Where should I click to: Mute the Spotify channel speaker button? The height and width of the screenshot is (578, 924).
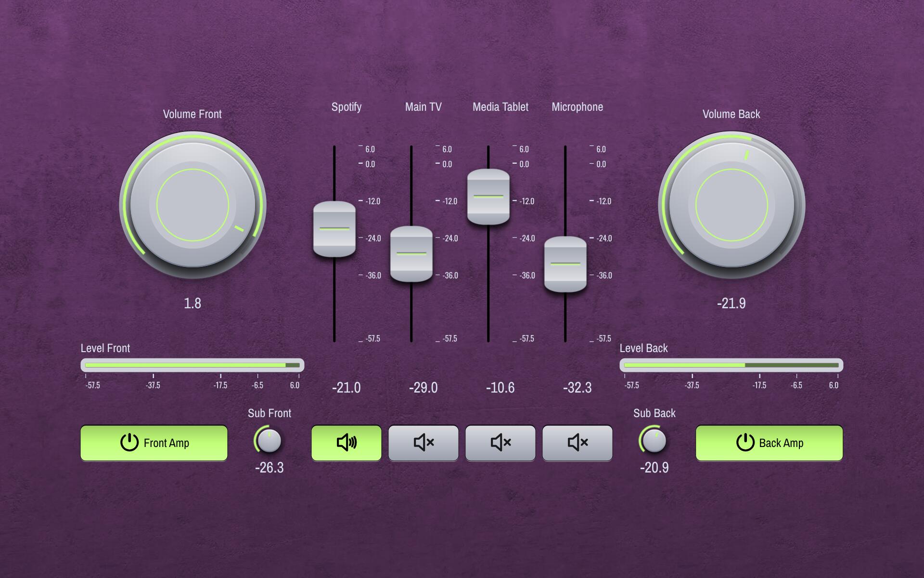pos(346,443)
